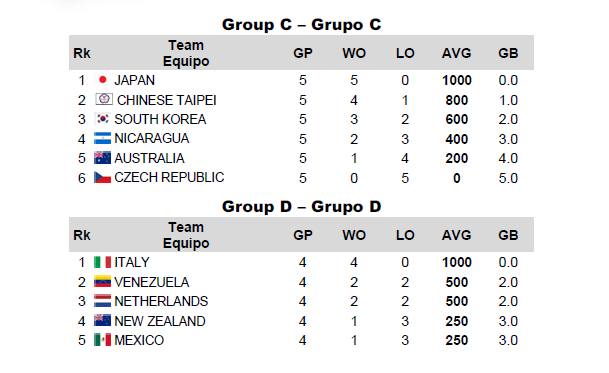Click the WO column header in Group D
Image resolution: width=609 pixels, height=373 pixels.
(354, 235)
